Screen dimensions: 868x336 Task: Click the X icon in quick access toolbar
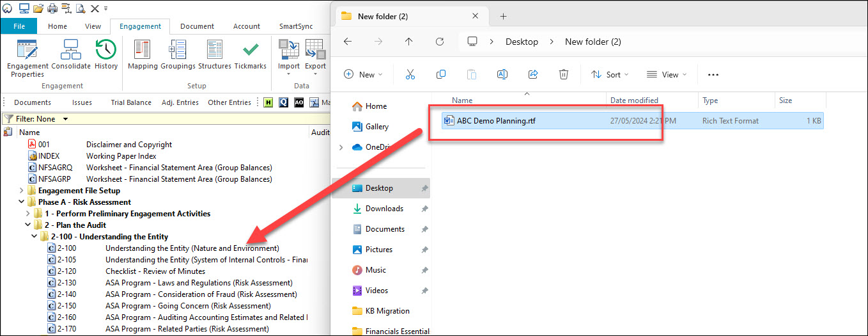(95, 8)
